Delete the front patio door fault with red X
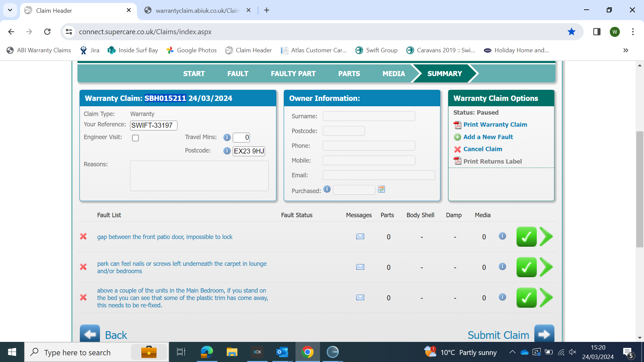This screenshot has height=362, width=644. point(83,237)
